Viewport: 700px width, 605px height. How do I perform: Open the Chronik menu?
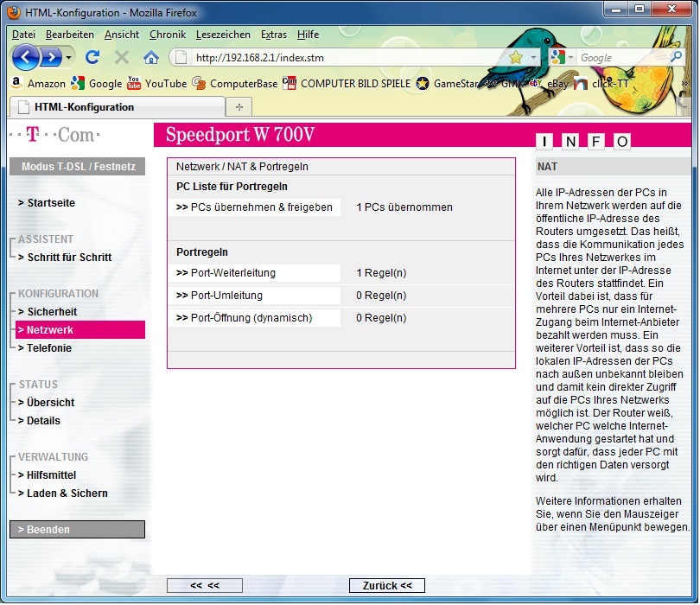[168, 35]
